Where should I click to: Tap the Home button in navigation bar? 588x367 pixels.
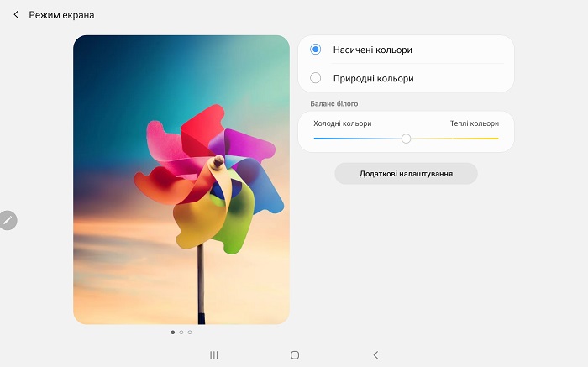point(295,354)
